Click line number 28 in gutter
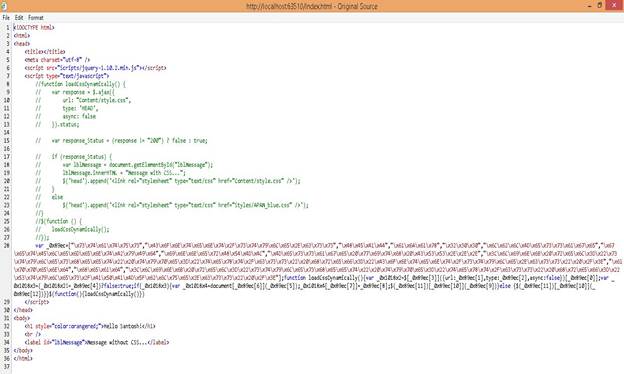 pos(6,245)
